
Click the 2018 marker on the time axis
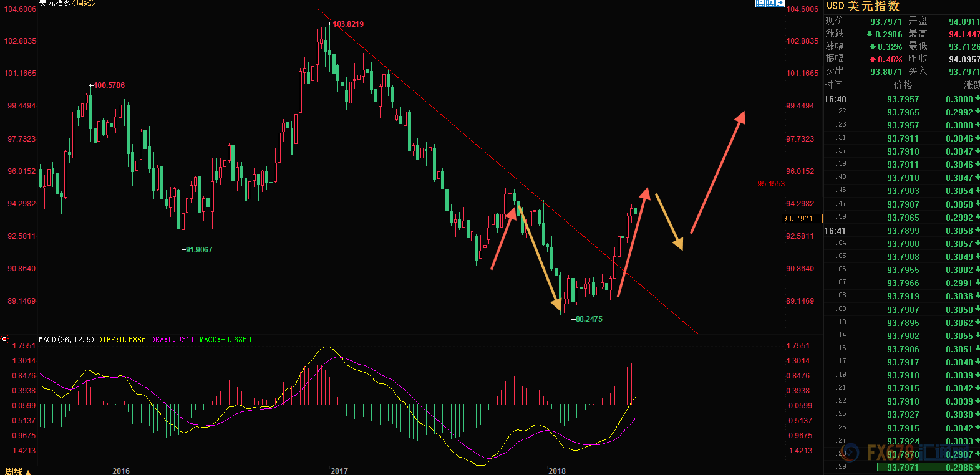(557, 471)
